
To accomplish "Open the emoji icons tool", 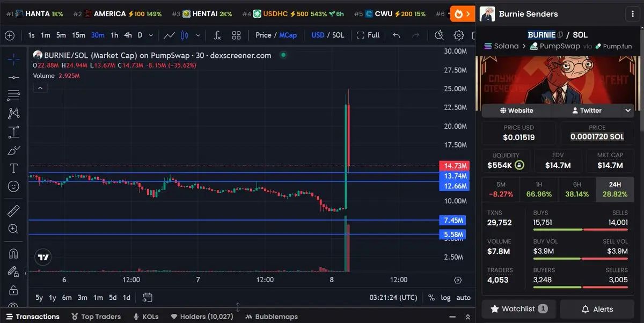I will pos(13,187).
